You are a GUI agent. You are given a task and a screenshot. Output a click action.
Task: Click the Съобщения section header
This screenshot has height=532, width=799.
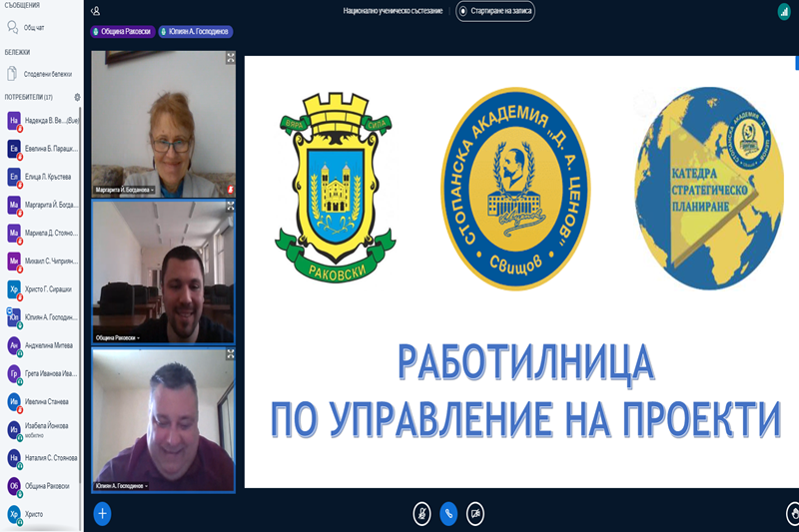tap(22, 5)
